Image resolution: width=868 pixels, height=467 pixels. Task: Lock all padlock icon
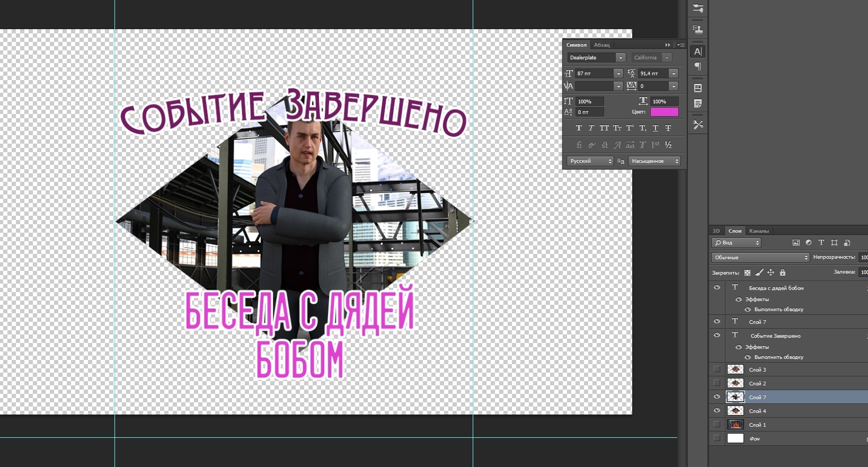[783, 272]
